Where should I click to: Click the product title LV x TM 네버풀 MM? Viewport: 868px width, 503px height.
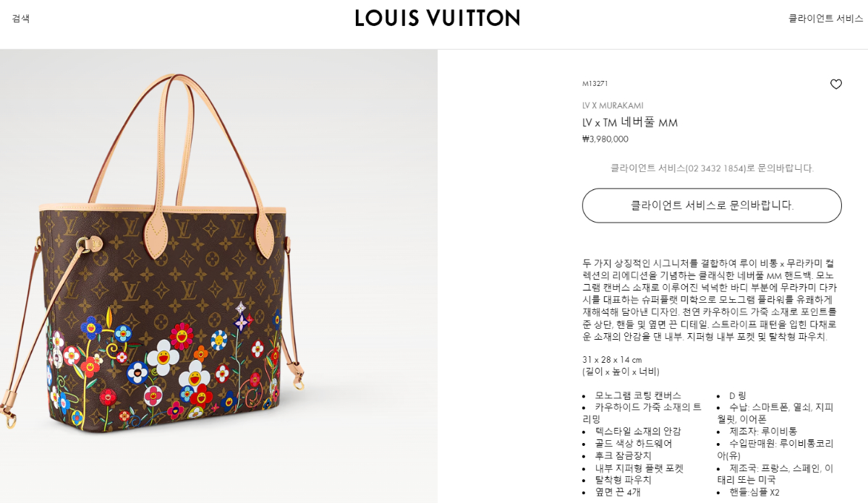(x=630, y=122)
